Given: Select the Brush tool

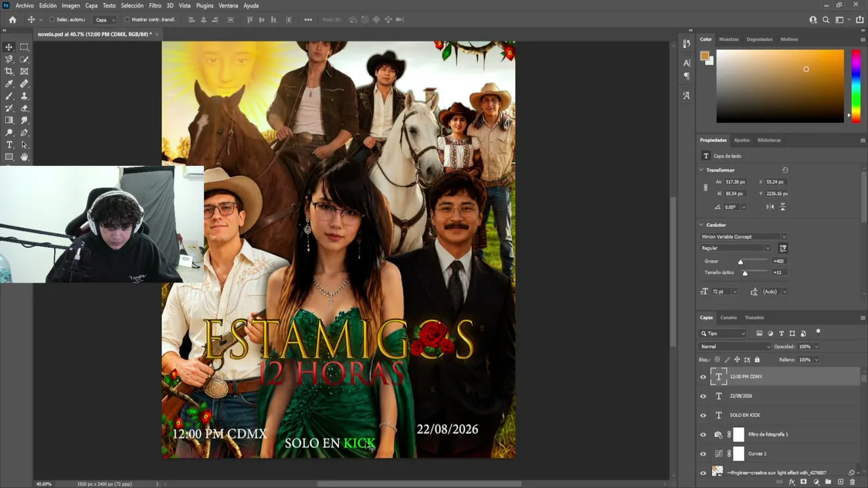Looking at the screenshot, I should tap(9, 96).
